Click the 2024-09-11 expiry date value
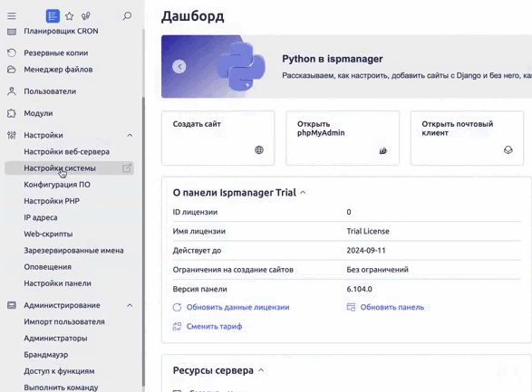Viewport: 532px width, 392px height. pos(366,251)
